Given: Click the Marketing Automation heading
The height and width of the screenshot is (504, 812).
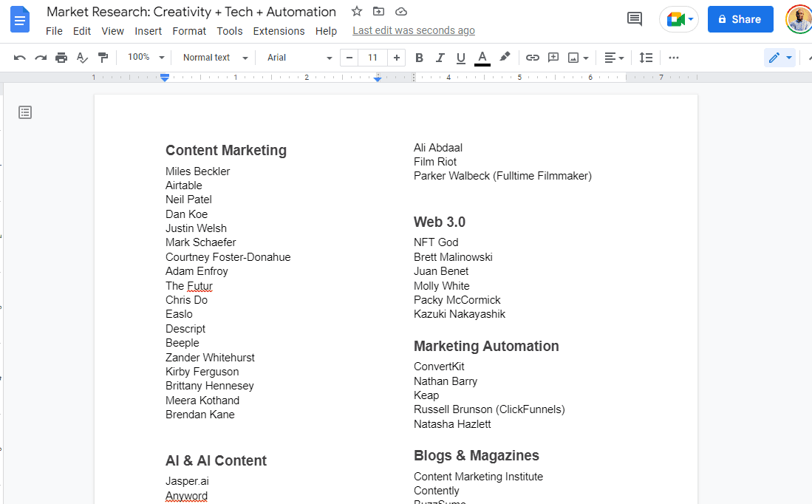Looking at the screenshot, I should [486, 346].
